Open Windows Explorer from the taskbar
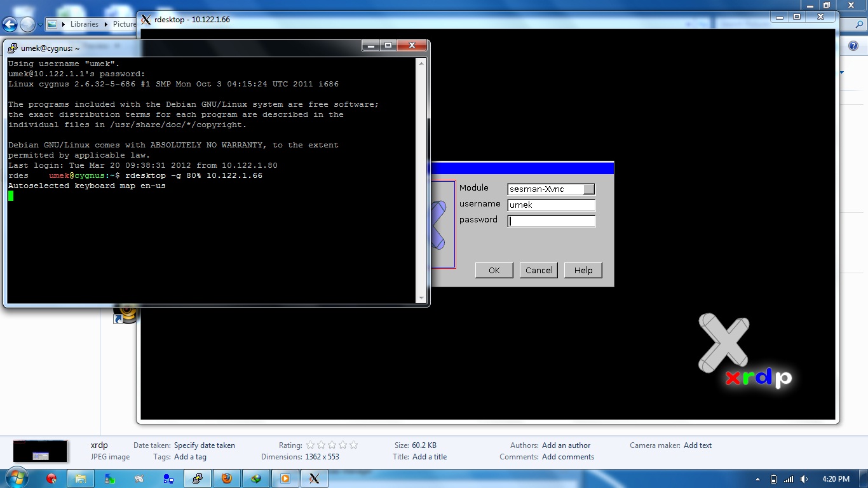This screenshot has width=868, height=488. point(81,478)
